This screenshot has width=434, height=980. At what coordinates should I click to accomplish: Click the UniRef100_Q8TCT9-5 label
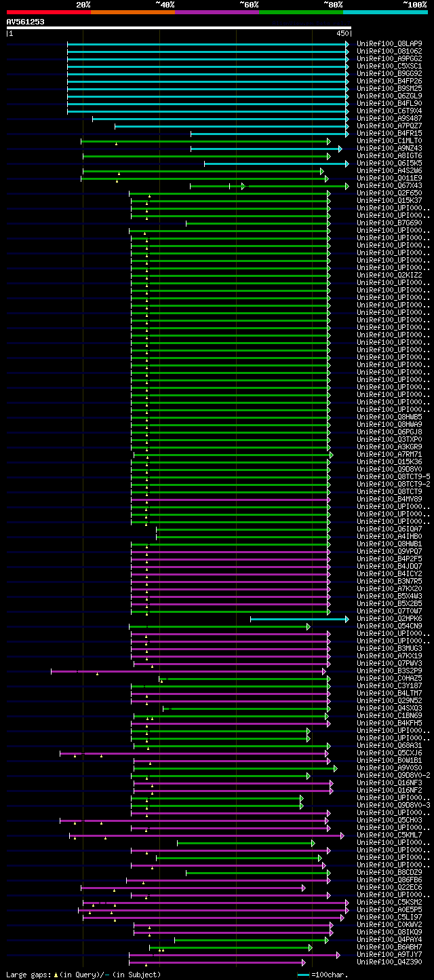393,477
